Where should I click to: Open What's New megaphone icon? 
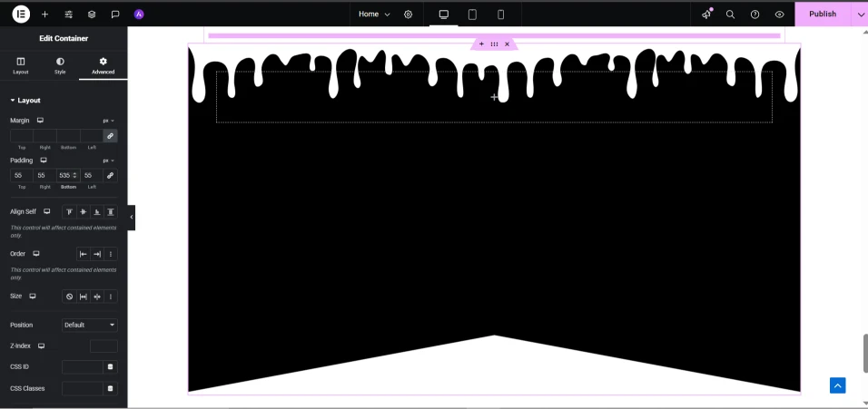coord(706,15)
